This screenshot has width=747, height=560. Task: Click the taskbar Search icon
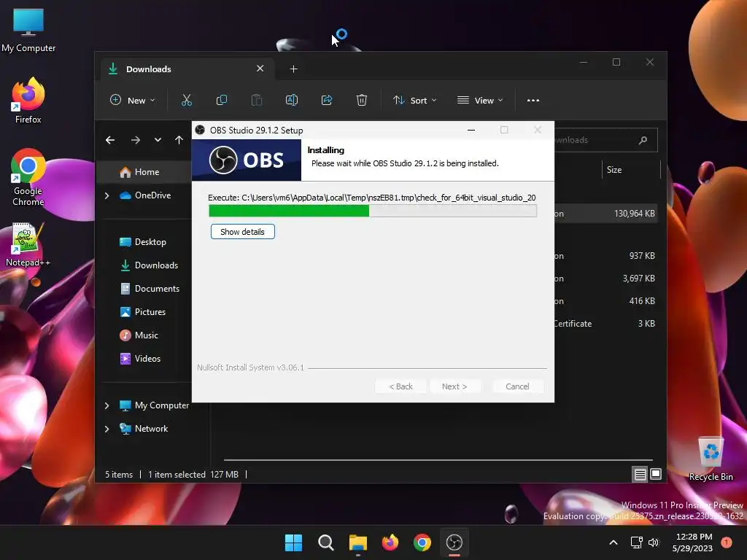(326, 542)
